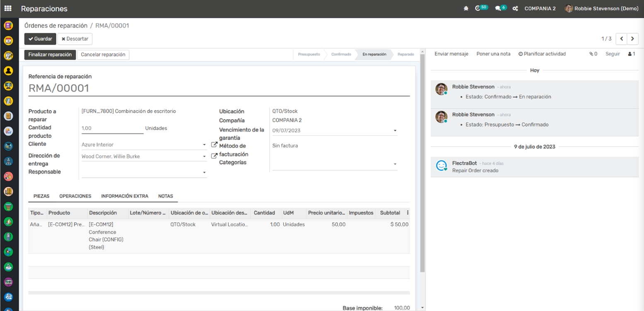Open the purple dashboard sidebar icon

(8, 282)
